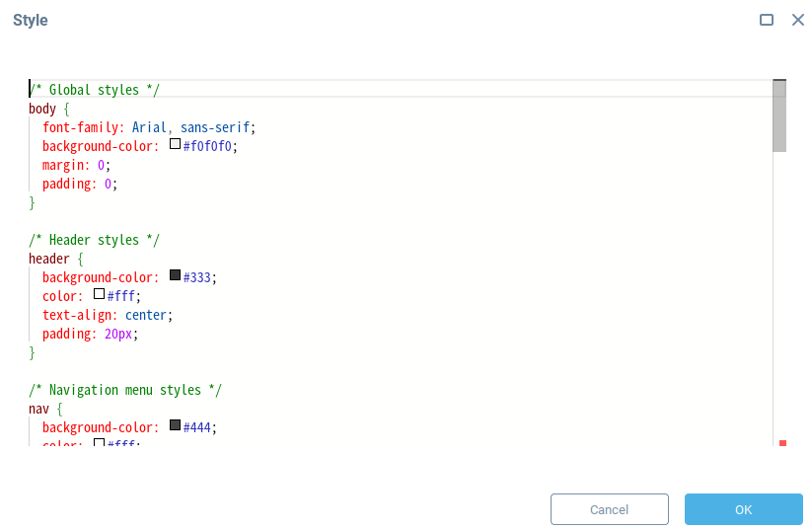Cancel the Style dialog
The height and width of the screenshot is (530, 812).
[x=610, y=509]
